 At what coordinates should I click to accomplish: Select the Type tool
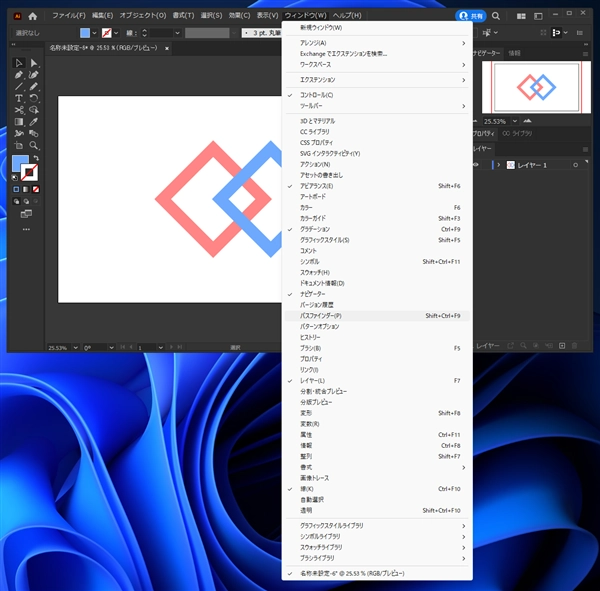pyautogui.click(x=18, y=98)
